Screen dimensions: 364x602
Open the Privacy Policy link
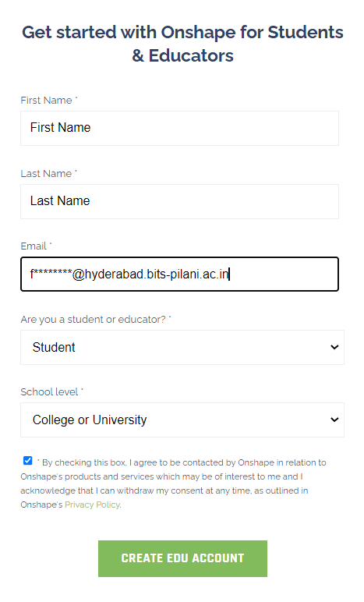92,505
